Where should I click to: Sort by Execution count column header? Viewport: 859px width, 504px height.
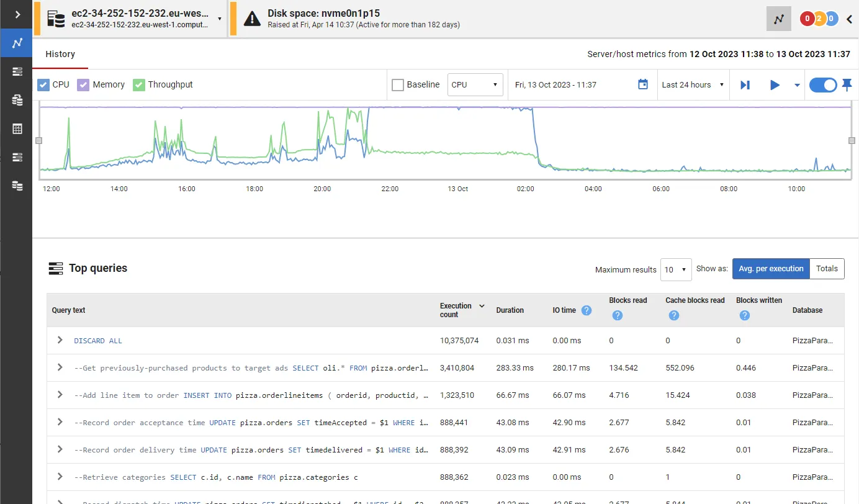[457, 310]
